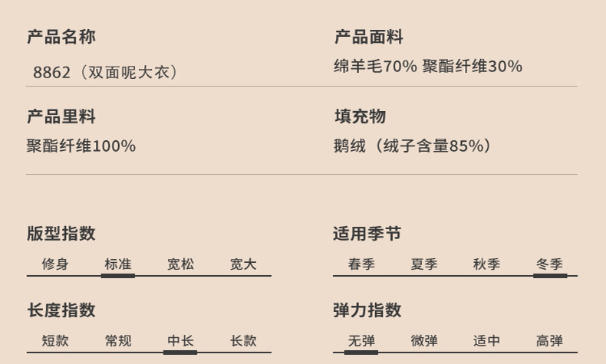
Task: Select 春季 season option
Action: [361, 264]
